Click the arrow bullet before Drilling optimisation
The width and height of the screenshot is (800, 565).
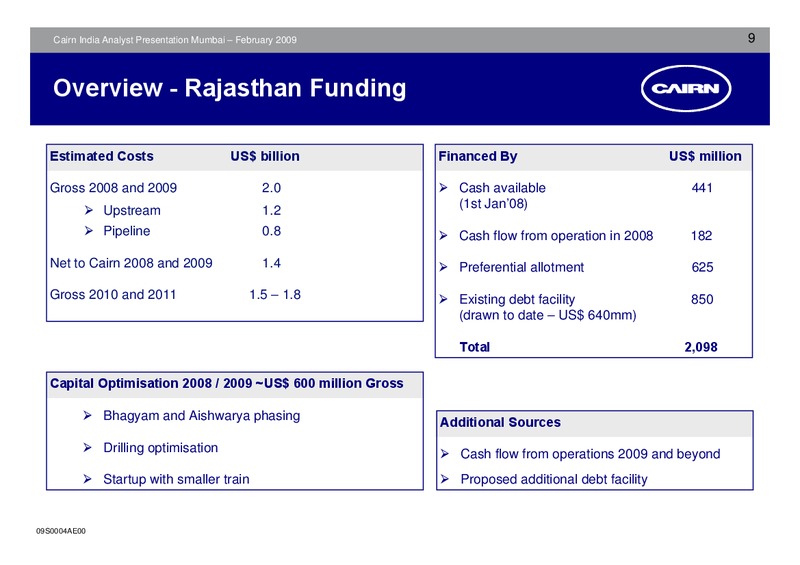point(88,448)
